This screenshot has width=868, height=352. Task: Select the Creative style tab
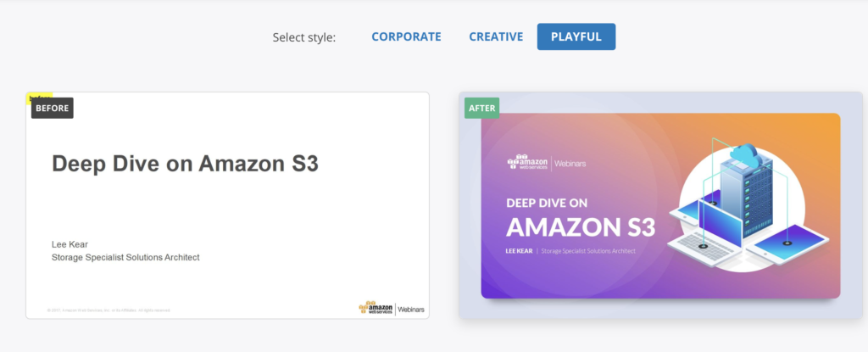(496, 36)
